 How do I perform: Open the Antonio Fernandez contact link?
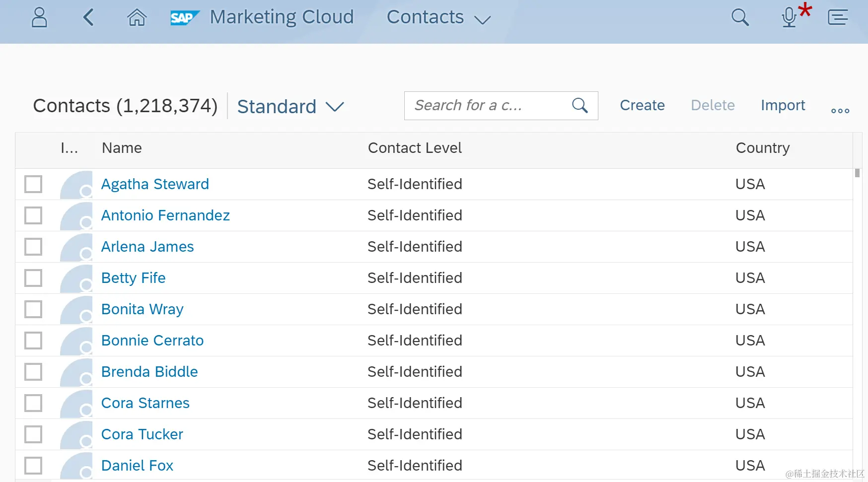(x=165, y=215)
